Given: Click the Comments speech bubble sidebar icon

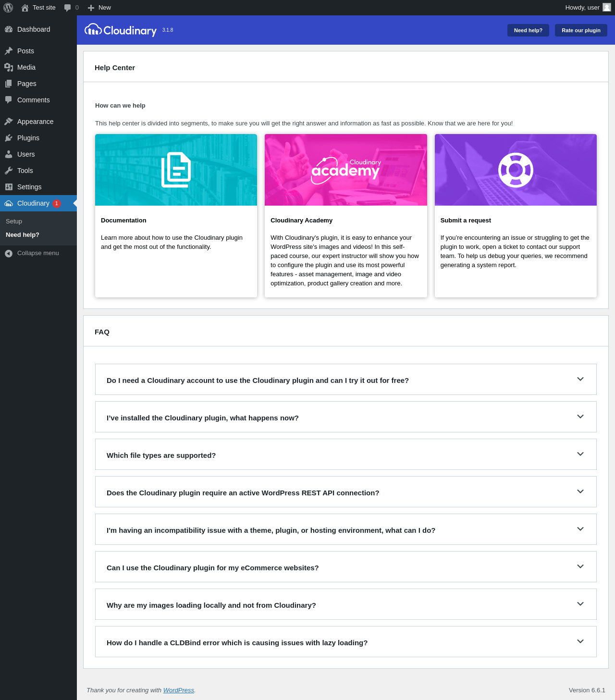Looking at the screenshot, I should click(9, 100).
